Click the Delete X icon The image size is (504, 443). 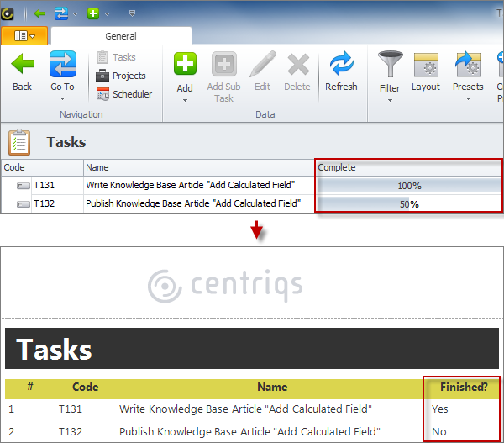point(297,65)
